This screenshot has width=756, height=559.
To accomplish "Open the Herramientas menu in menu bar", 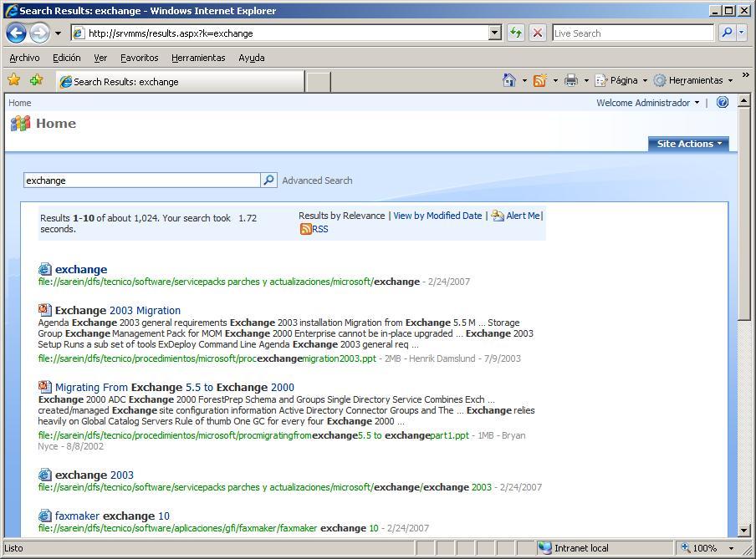I will click(x=198, y=58).
